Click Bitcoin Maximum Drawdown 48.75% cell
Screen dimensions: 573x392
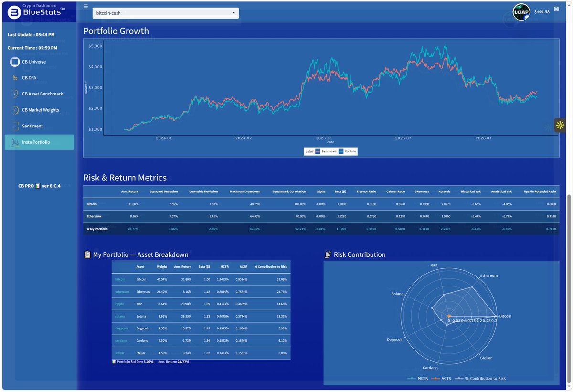click(x=255, y=204)
